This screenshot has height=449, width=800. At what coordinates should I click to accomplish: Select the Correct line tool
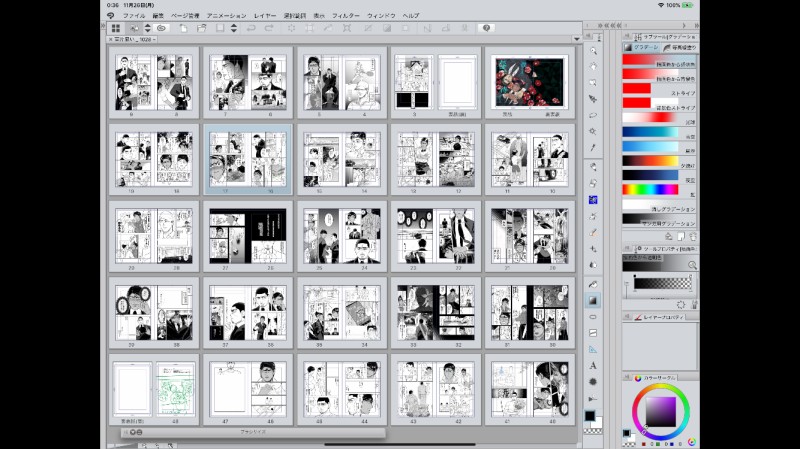(593, 398)
